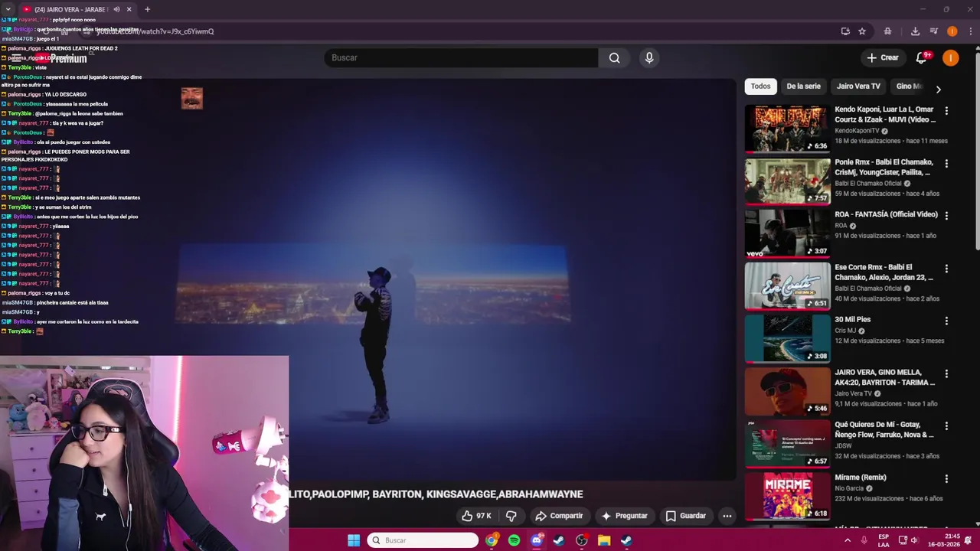This screenshot has height=551, width=980.
Task: Open options menu for ROA FANTASÍA video
Action: coord(946,216)
